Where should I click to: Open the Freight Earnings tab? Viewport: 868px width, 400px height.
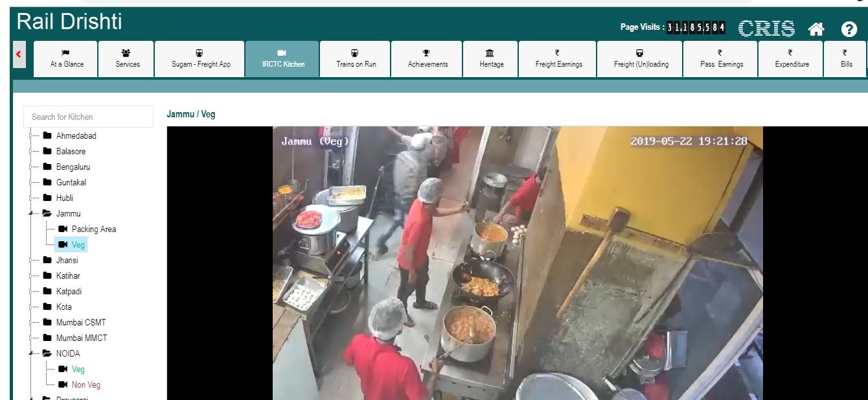coord(557,58)
